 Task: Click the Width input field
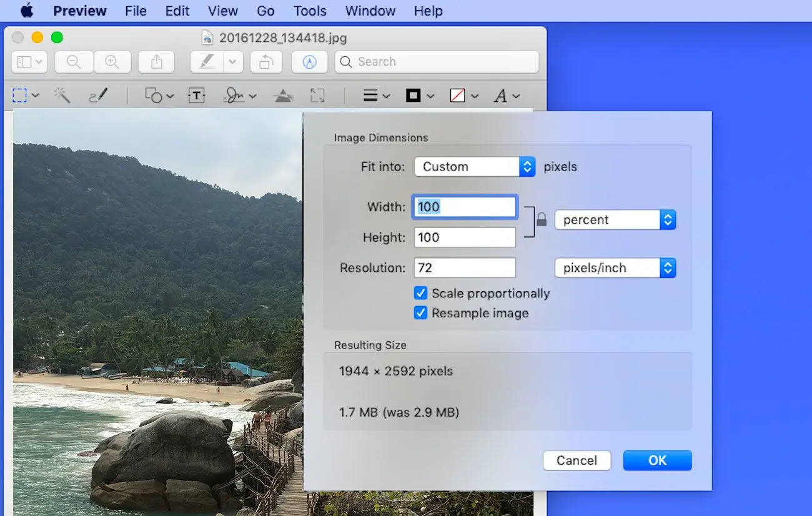pos(465,207)
